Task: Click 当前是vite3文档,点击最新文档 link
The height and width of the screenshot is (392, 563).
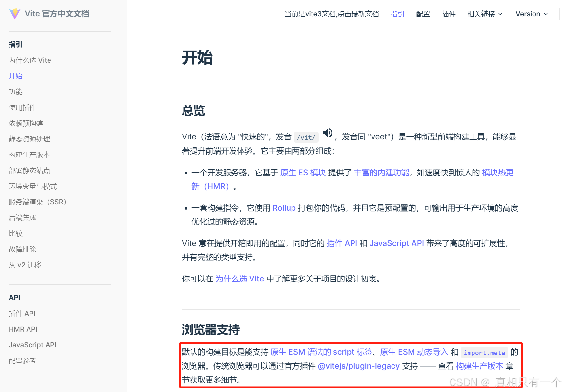Action: 332,14
